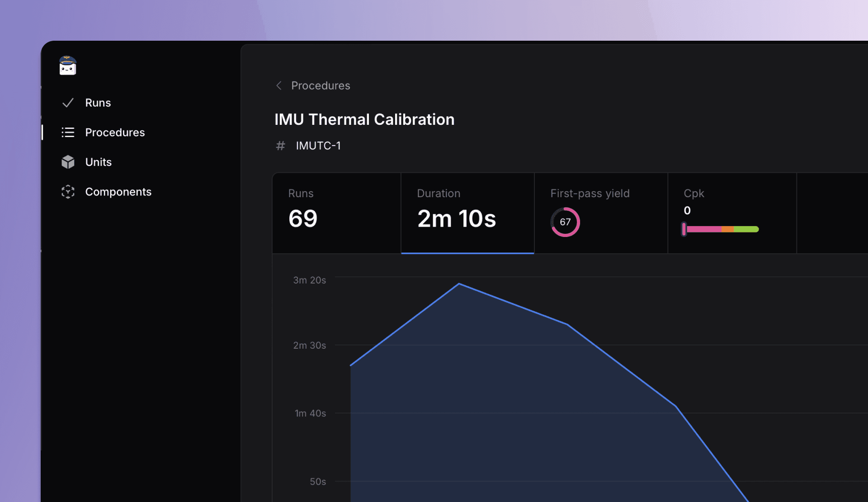Open the First-pass yield stat card
This screenshot has height=502, width=868.
(x=600, y=213)
